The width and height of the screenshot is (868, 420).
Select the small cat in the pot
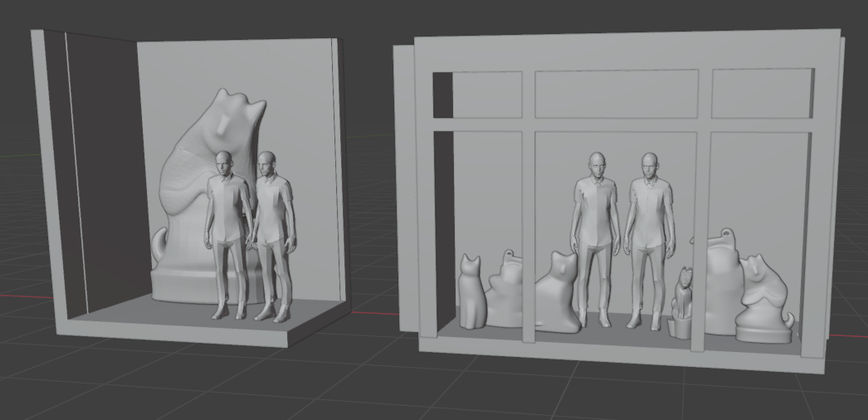[682, 301]
